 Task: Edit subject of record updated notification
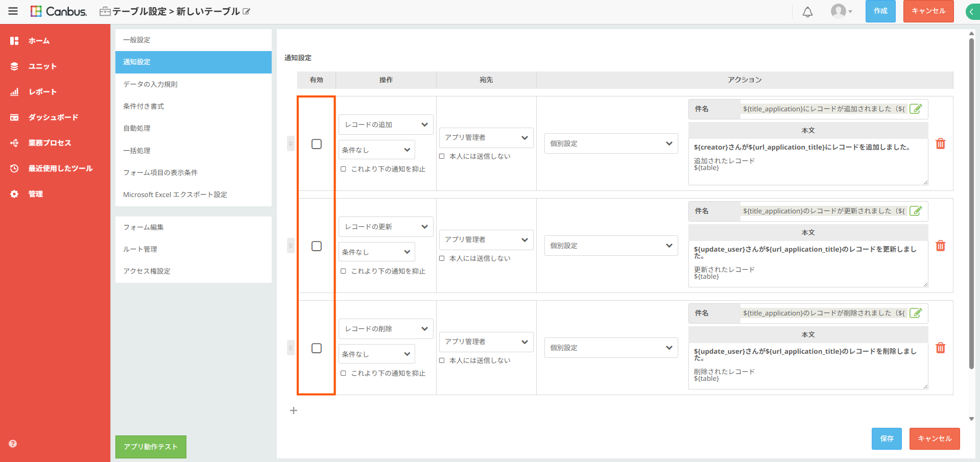pyautogui.click(x=916, y=211)
